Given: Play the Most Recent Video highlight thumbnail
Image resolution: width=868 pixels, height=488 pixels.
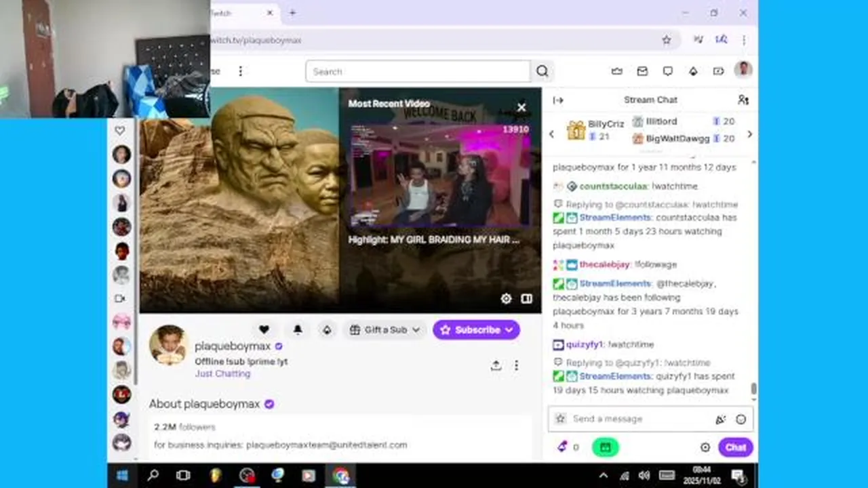Looking at the screenshot, I should 439,175.
